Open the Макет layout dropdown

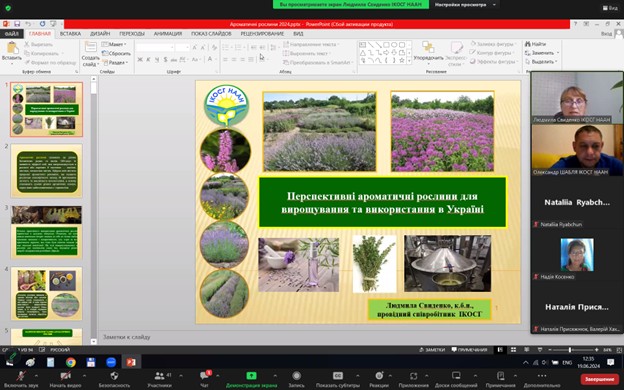[115, 44]
